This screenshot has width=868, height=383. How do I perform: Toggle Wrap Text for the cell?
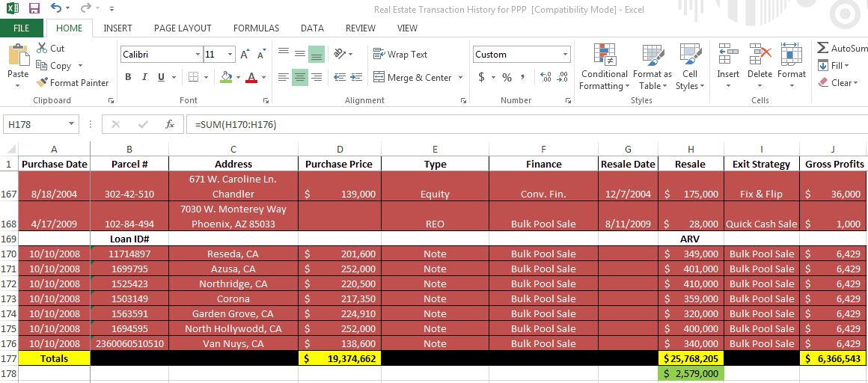(400, 55)
